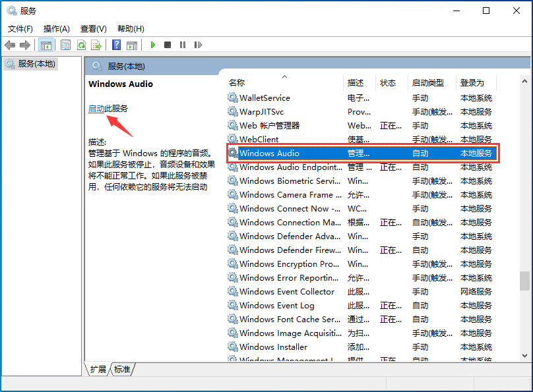Select Windows Event Collector service name
This screenshot has width=533, height=392.
[x=287, y=292]
